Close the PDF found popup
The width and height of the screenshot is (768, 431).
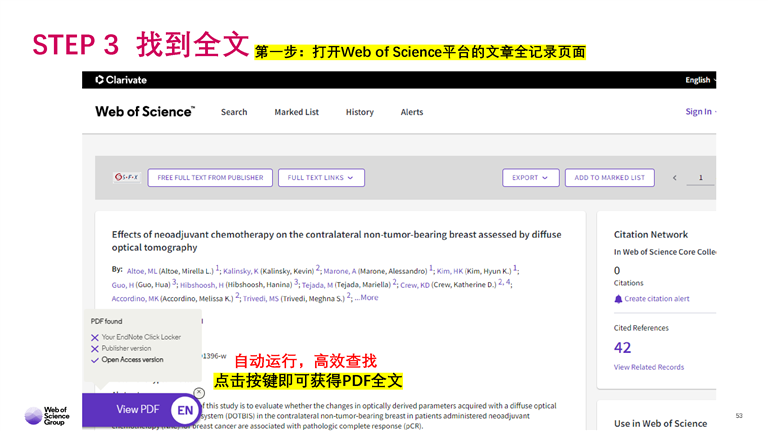[x=199, y=393]
